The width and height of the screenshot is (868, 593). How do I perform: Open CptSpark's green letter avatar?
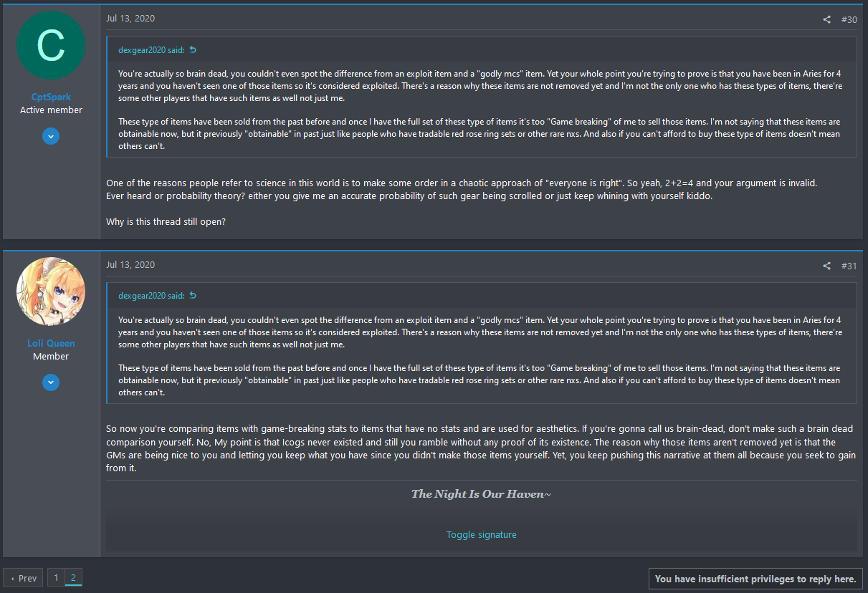pyautogui.click(x=51, y=45)
